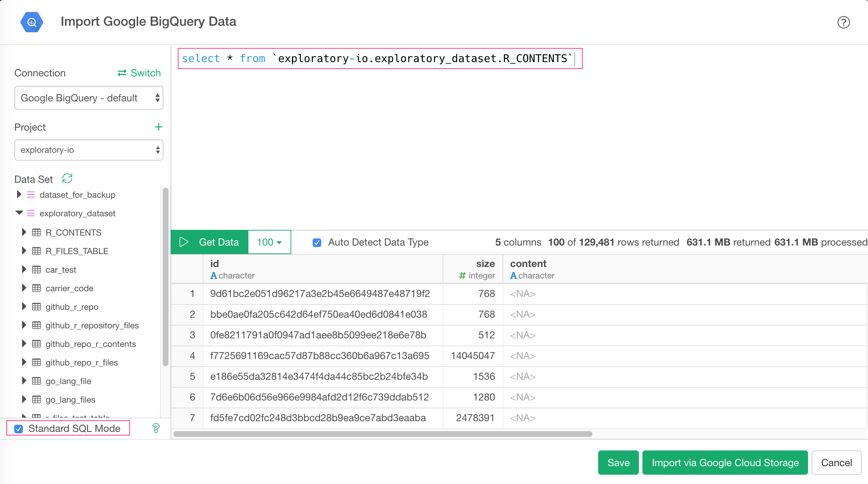868x484 pixels.
Task: Click character type icon in content column
Action: tap(514, 276)
